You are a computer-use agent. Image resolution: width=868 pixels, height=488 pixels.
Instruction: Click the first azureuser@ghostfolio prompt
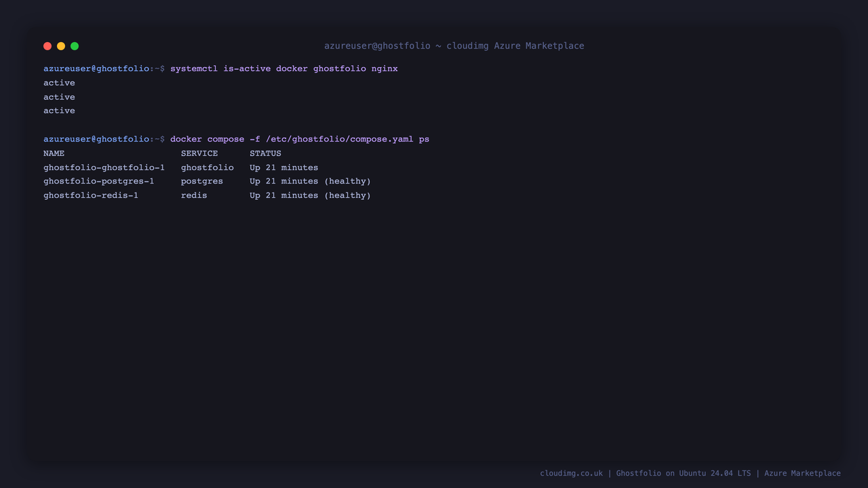pos(104,68)
